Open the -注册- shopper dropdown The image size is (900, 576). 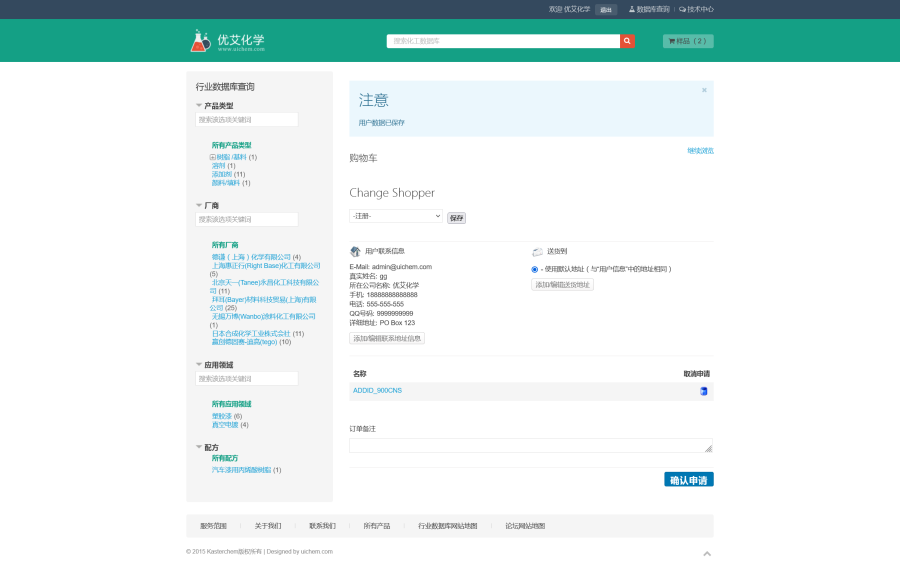pyautogui.click(x=395, y=215)
